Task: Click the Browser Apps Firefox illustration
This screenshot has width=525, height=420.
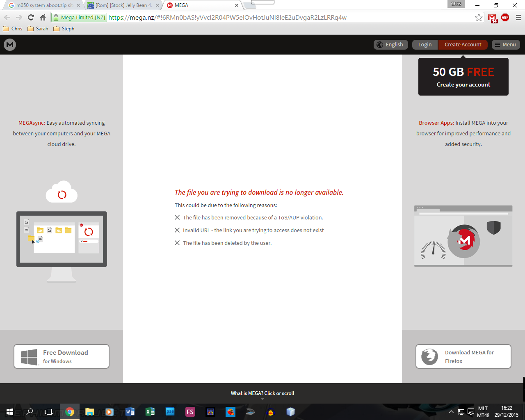Action: click(x=463, y=236)
